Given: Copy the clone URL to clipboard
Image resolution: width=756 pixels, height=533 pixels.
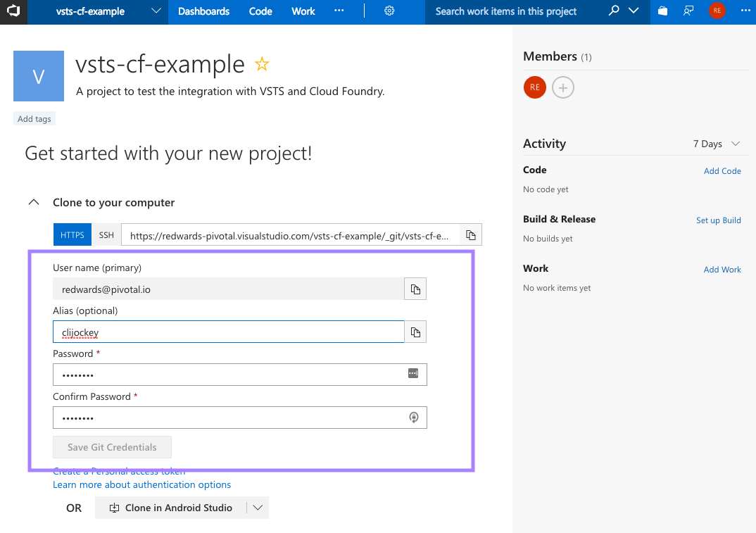Looking at the screenshot, I should [x=470, y=235].
